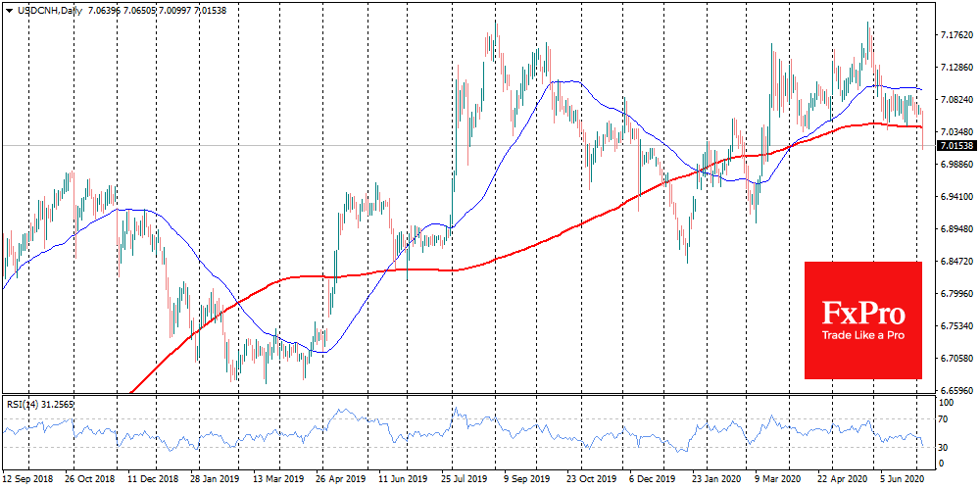Screen dimensions: 980x490
Task: Select the 7.17620 price axis label
Action: (955, 35)
